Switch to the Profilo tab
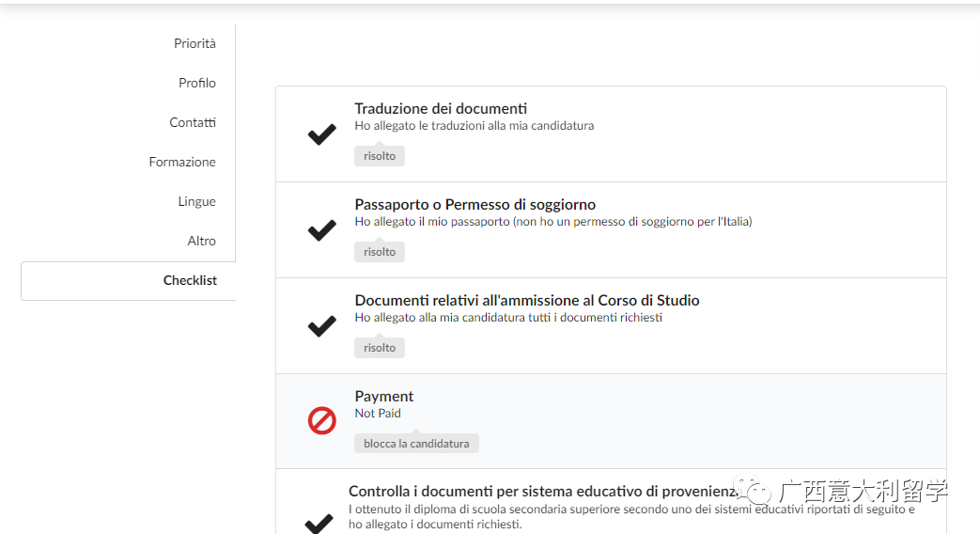 pos(197,83)
